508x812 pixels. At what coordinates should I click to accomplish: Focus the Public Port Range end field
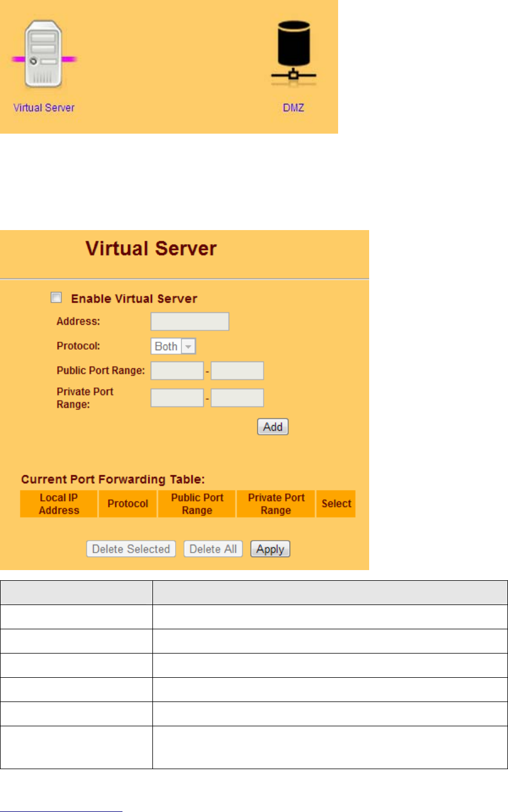pos(237,371)
